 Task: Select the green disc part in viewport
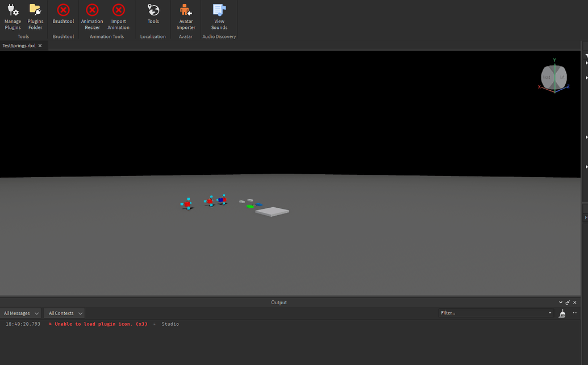pos(250,207)
